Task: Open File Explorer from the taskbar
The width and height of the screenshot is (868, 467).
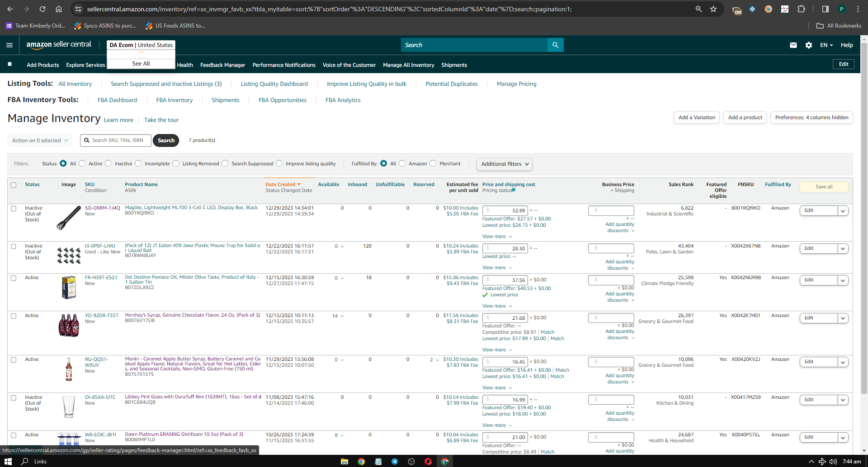Action: tap(344, 461)
